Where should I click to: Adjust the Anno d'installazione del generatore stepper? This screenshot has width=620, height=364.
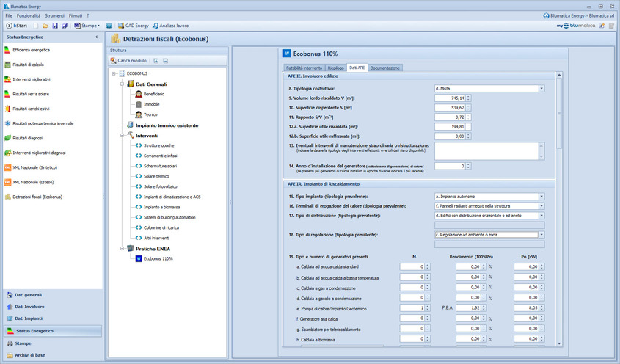(x=468, y=166)
